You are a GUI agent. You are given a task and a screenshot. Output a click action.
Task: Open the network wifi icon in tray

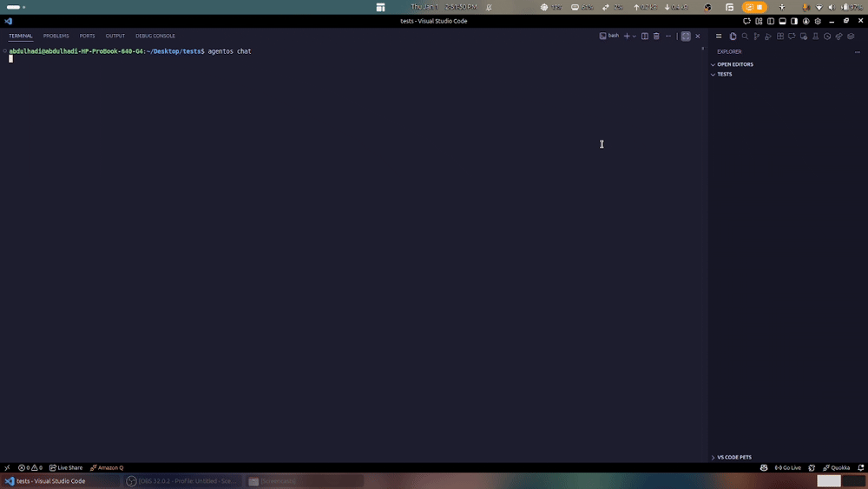pyautogui.click(x=819, y=7)
